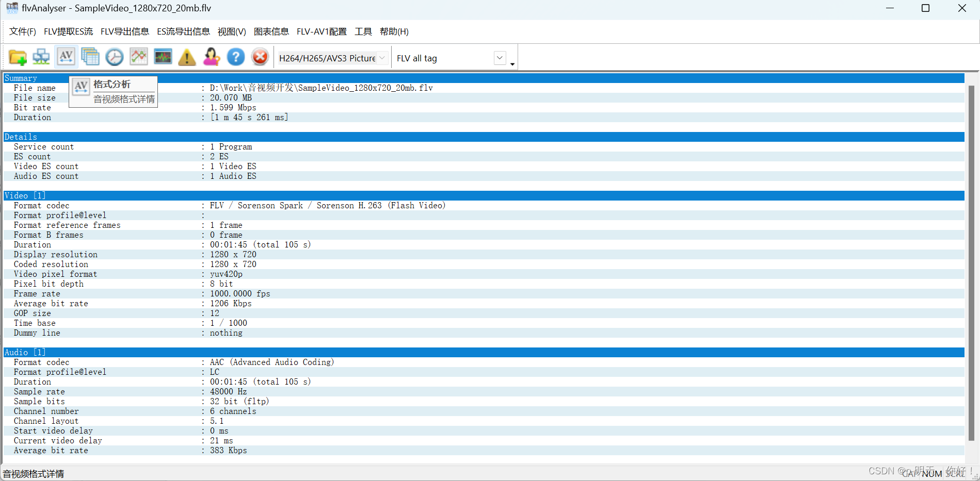Click the clock timestamp icon
This screenshot has height=481, width=980.
click(x=115, y=57)
